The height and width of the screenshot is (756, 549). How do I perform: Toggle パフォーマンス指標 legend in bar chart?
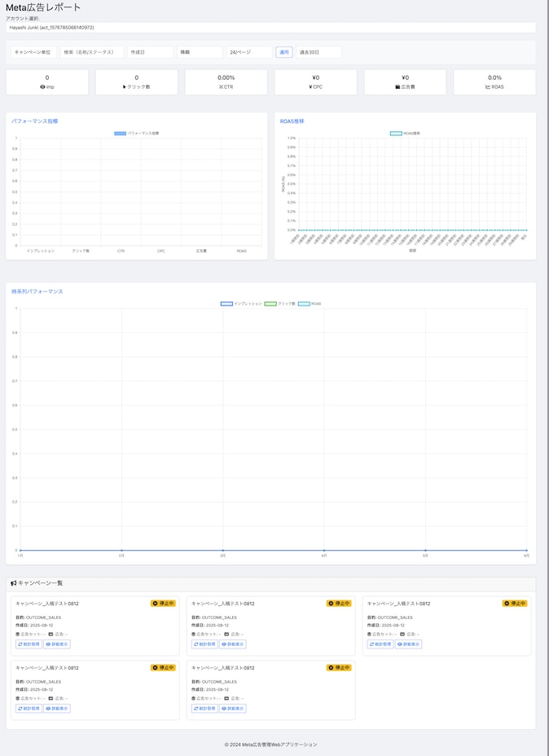click(136, 133)
